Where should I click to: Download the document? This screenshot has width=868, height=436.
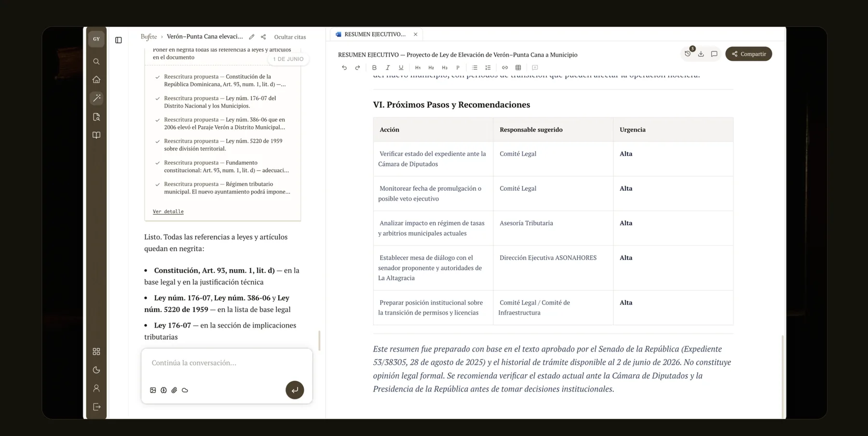pos(701,54)
